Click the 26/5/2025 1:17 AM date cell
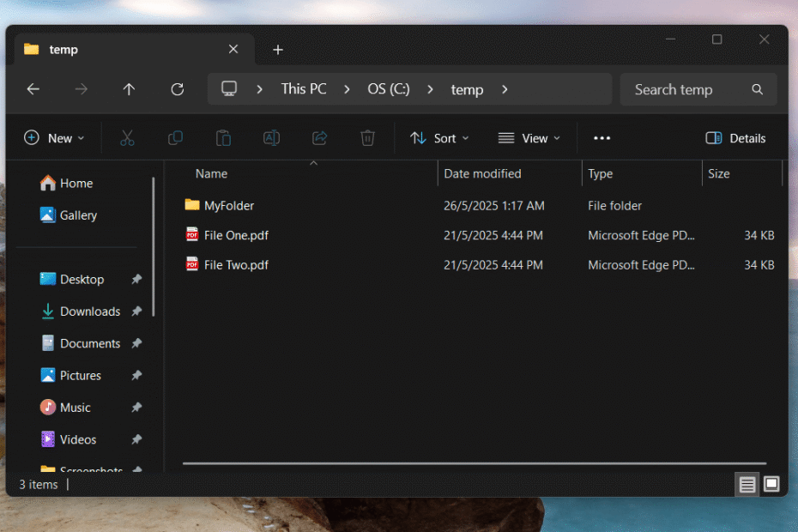Viewport: 798px width, 532px height. pyautogui.click(x=493, y=206)
